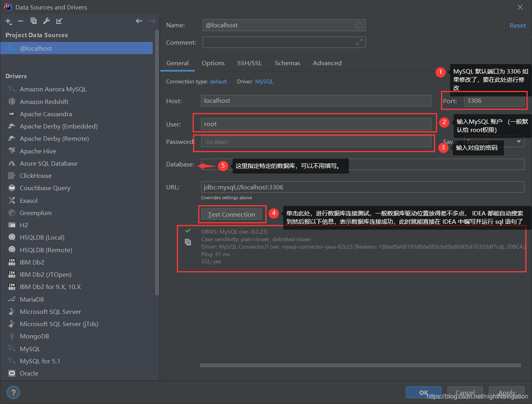
Task: Close the Data Sources and Drivers dialog
Action: [520, 7]
